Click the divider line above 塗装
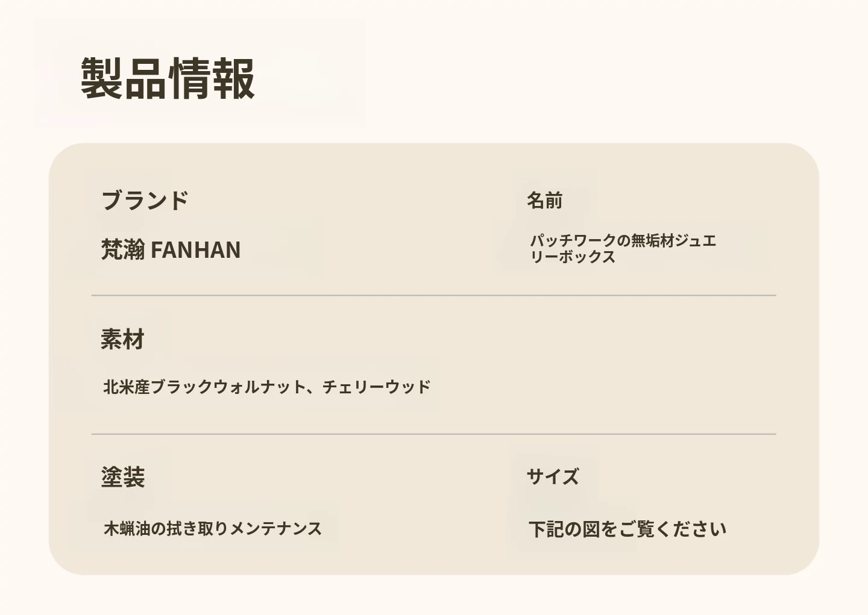This screenshot has height=615, width=868. 433,434
